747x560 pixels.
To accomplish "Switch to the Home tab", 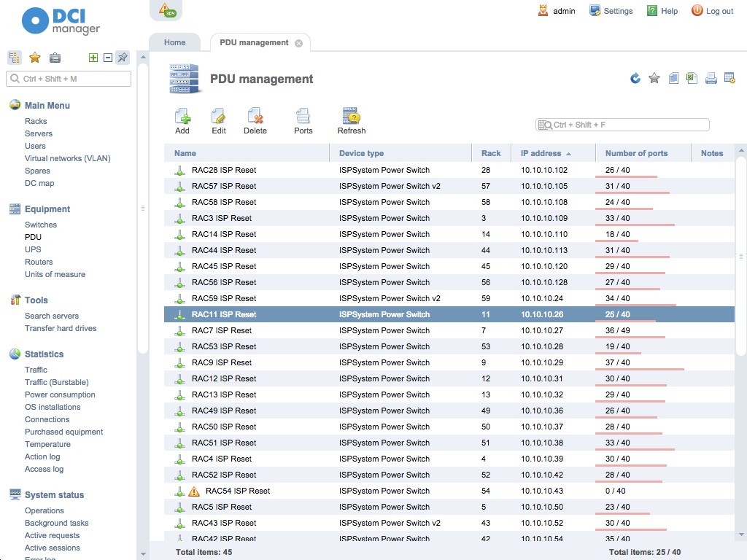I will point(174,42).
